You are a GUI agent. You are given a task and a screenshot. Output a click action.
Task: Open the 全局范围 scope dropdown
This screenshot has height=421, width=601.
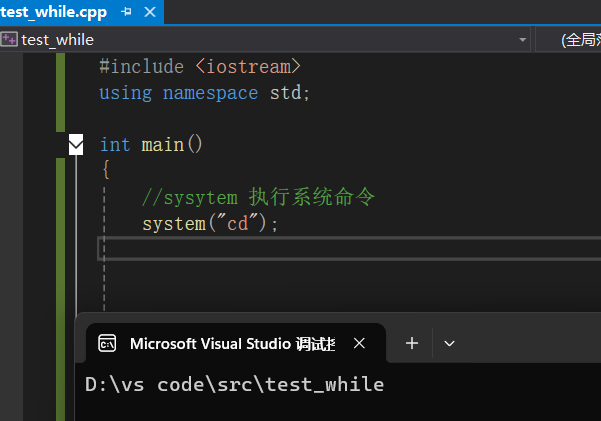[x=580, y=39]
